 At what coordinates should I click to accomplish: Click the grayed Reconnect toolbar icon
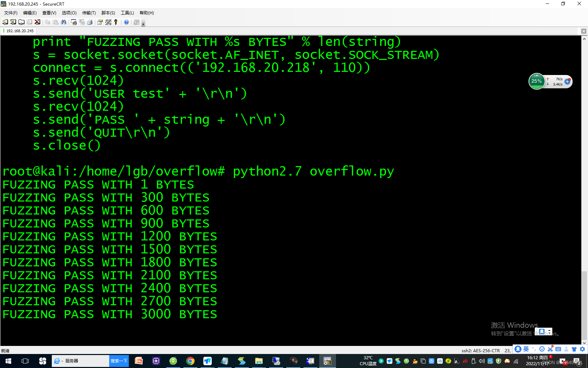click(29, 22)
